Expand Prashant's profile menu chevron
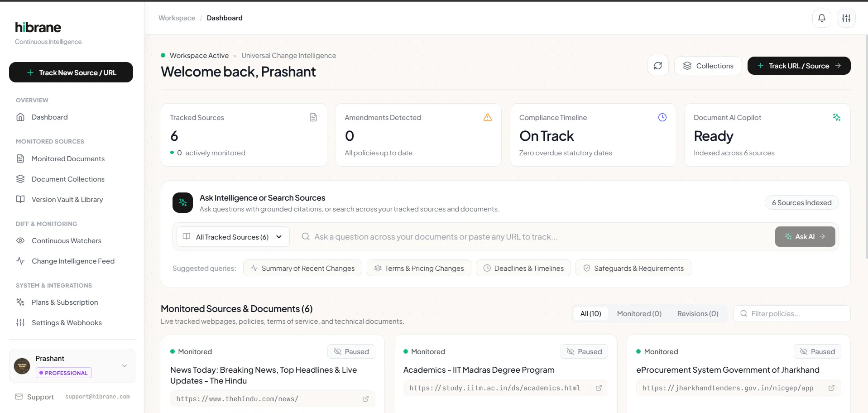This screenshot has height=413, width=868. click(x=125, y=366)
